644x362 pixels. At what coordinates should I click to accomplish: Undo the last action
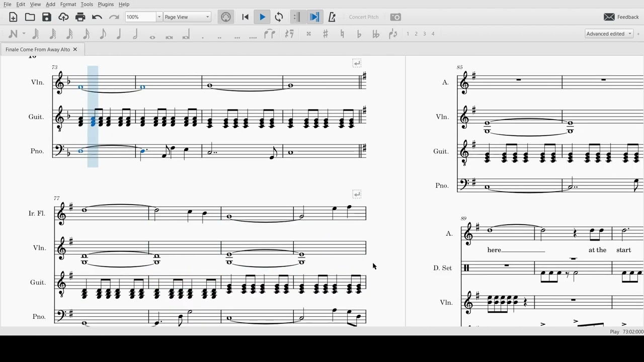coord(97,17)
